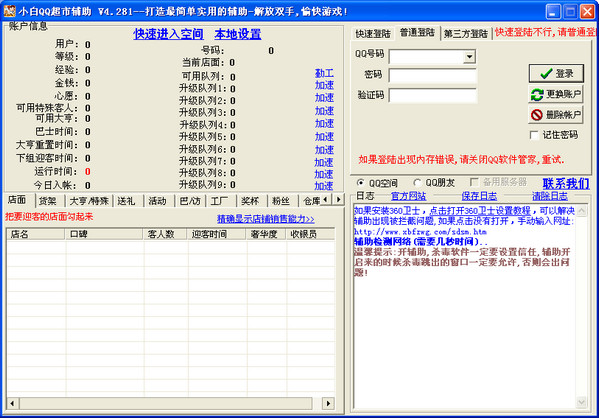The image size is (599, 418).
Task: Select the 活动 tab
Action: pyautogui.click(x=158, y=201)
